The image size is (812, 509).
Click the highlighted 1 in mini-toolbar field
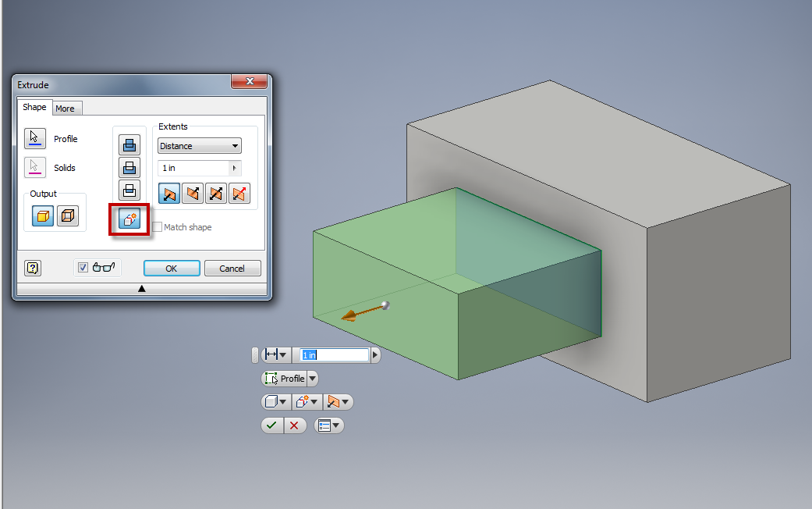click(x=334, y=354)
